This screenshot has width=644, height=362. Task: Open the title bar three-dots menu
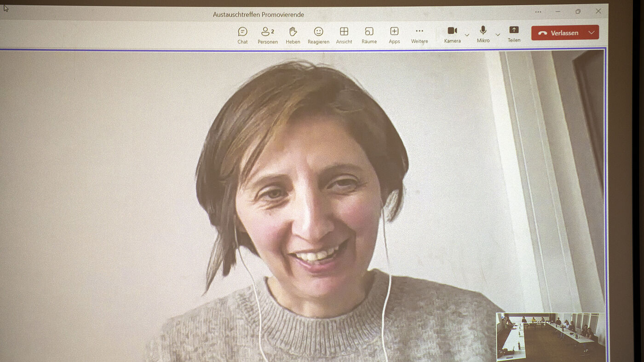pos(538,12)
